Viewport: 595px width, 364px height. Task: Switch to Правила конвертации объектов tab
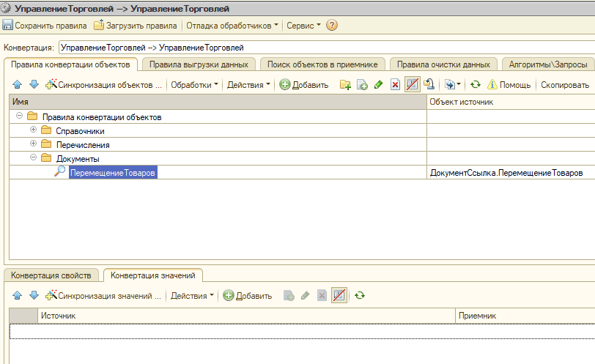point(70,64)
